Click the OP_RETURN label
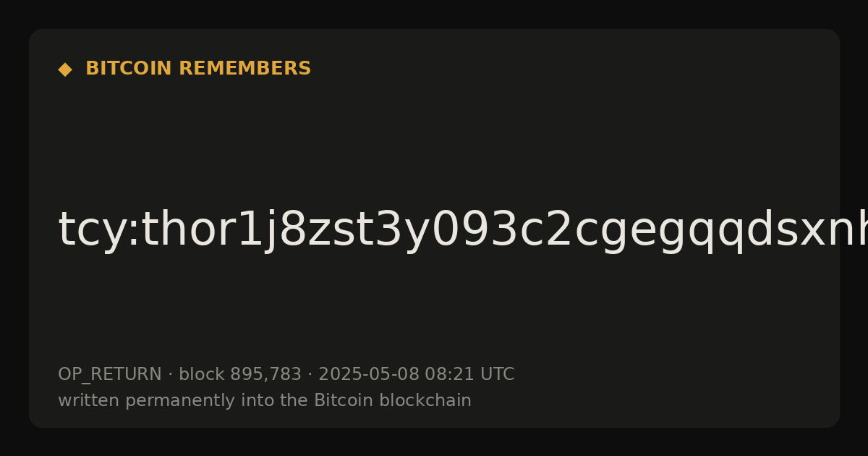This screenshot has width=868, height=456. (x=110, y=374)
